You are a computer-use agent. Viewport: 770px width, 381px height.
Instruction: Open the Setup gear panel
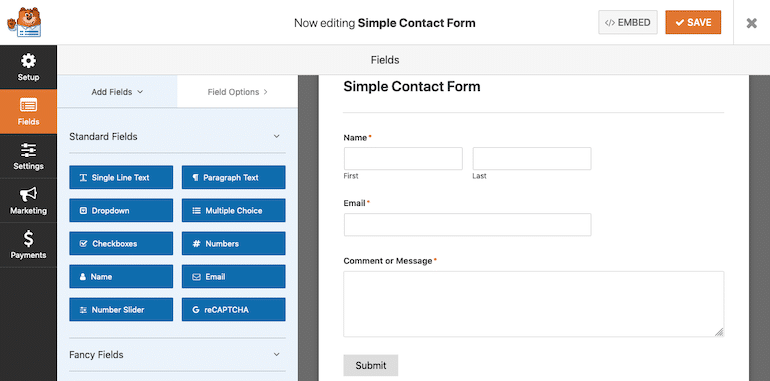28,67
